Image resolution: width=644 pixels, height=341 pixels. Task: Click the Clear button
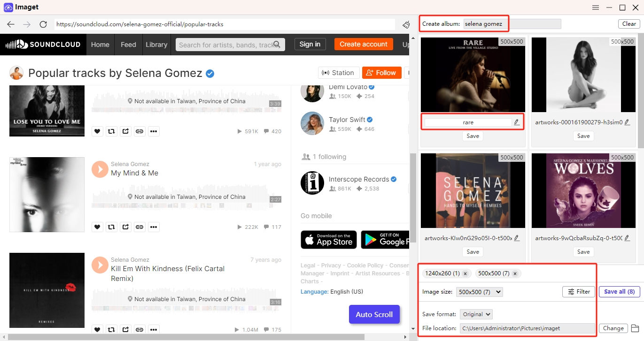click(x=629, y=24)
